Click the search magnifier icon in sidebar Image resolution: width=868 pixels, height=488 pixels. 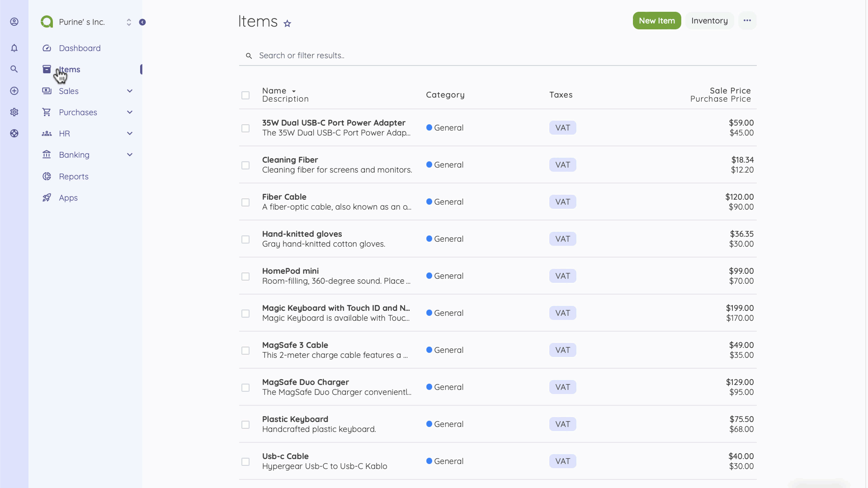click(14, 69)
